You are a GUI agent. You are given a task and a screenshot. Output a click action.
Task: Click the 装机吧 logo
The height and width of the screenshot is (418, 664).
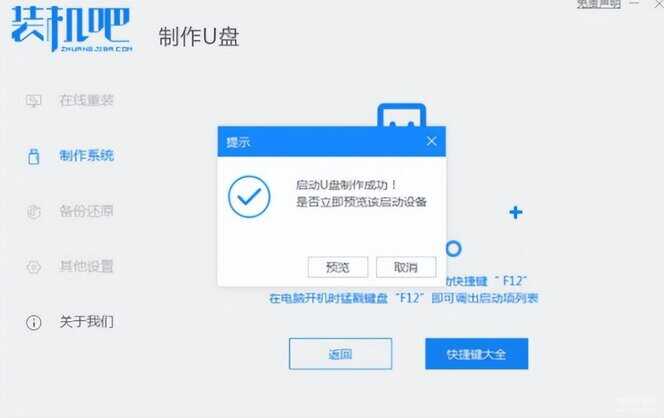click(x=71, y=28)
